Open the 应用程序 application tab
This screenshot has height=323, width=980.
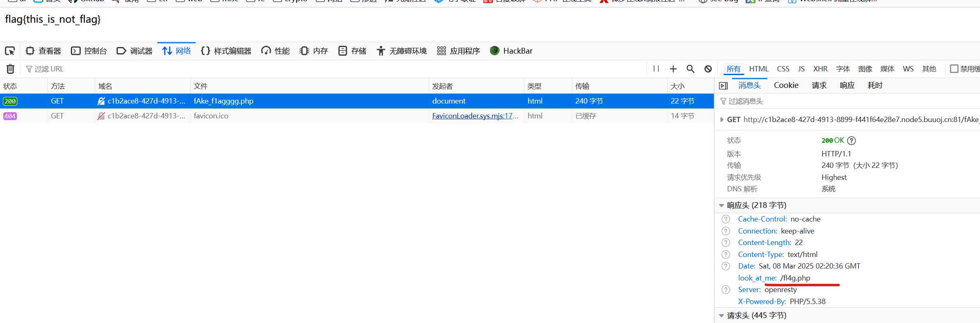[458, 51]
